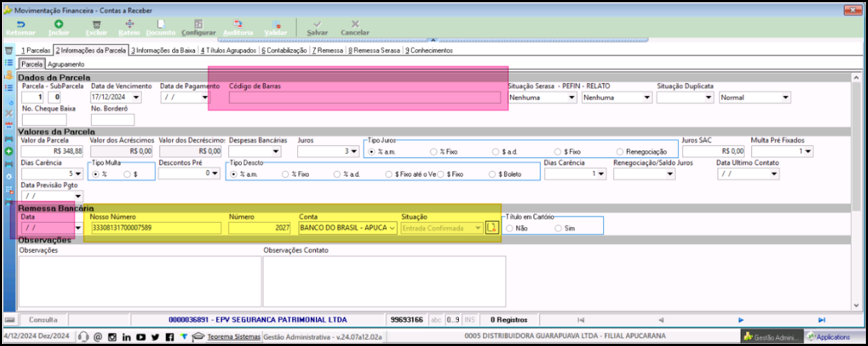Open the LinkedIn icon in status bar
This screenshot has height=346, width=868.
point(126,337)
